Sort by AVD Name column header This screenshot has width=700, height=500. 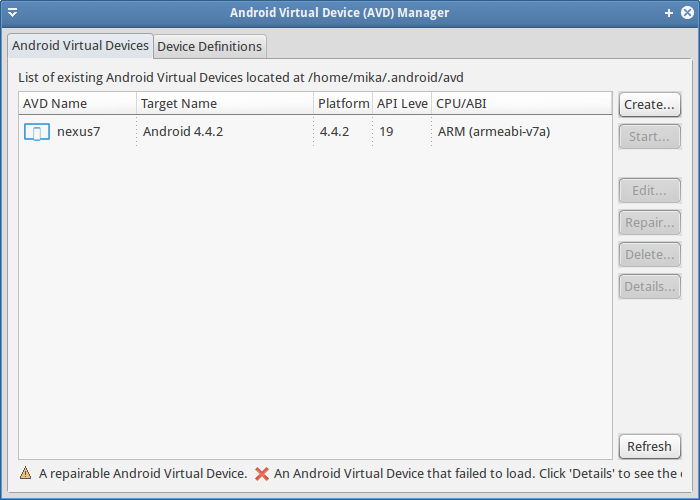tap(76, 103)
